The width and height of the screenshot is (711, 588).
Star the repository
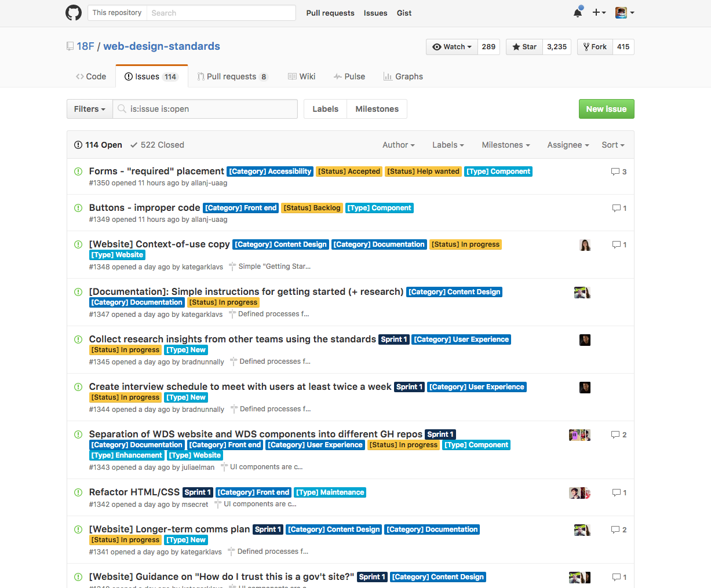click(x=524, y=47)
